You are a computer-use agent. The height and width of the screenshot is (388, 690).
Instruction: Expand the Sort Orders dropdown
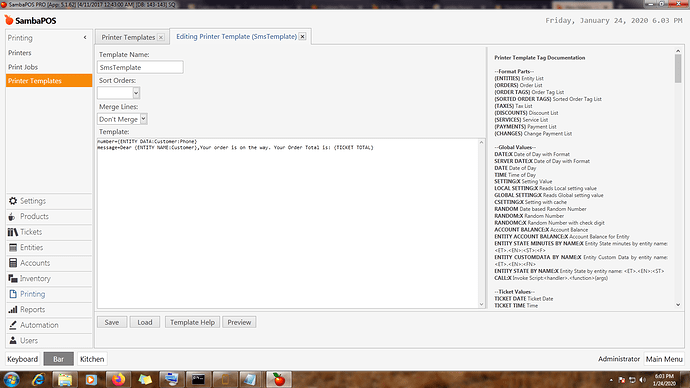tap(136, 93)
